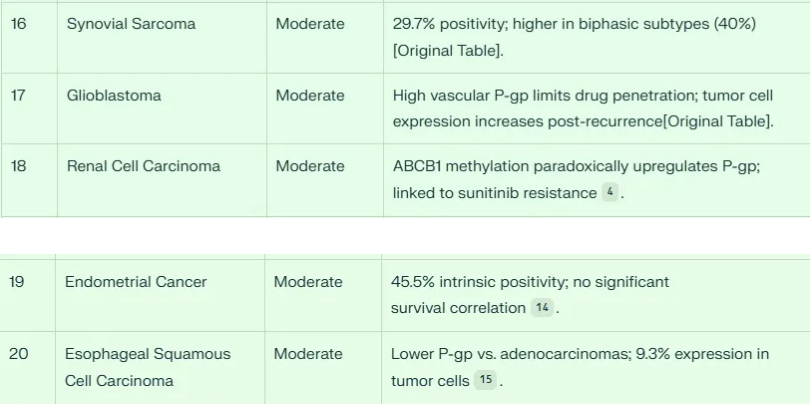This screenshot has height=404, width=810.
Task: Select row number 17
Action: (x=19, y=96)
